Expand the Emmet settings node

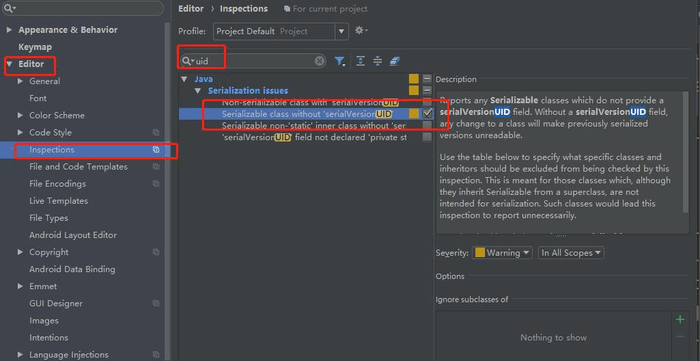(x=20, y=286)
